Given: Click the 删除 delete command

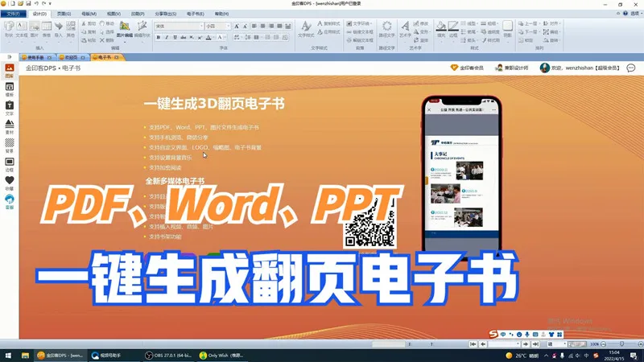Looking at the screenshot, I should tap(106, 40).
